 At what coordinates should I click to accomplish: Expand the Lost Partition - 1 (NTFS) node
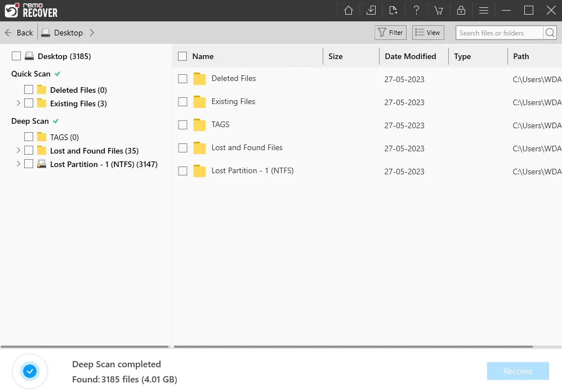pos(18,164)
